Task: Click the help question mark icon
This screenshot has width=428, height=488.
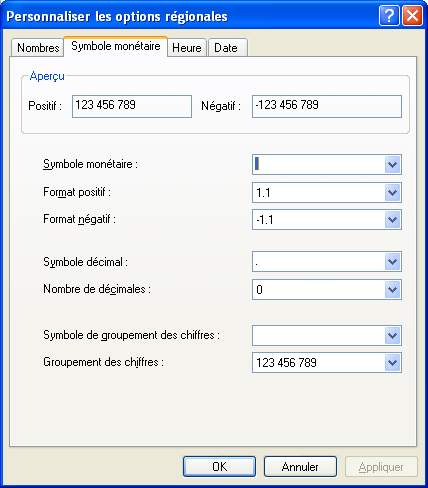Action: pos(389,15)
